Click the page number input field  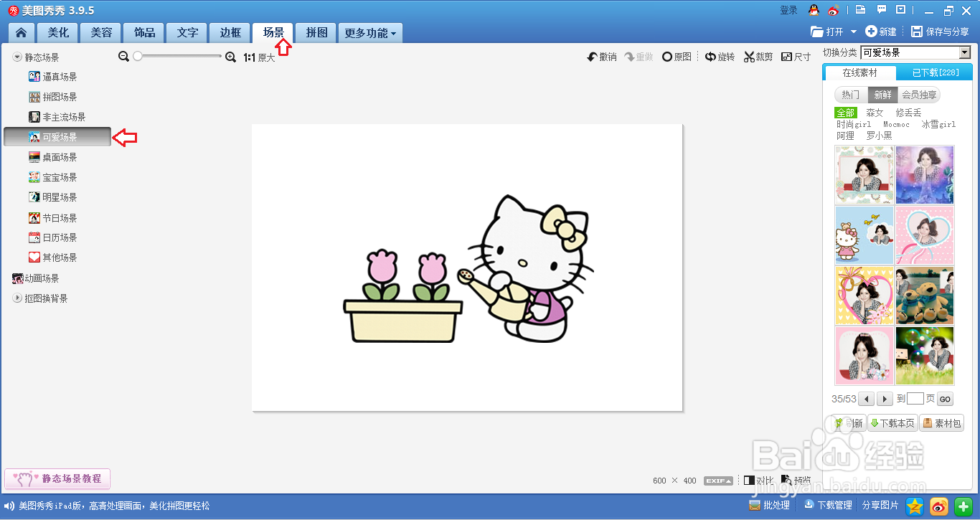915,399
